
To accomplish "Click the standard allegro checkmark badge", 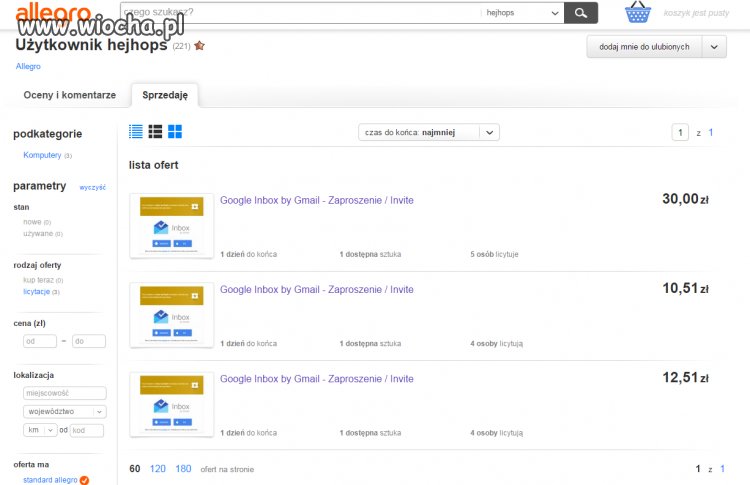I will tap(84, 480).
